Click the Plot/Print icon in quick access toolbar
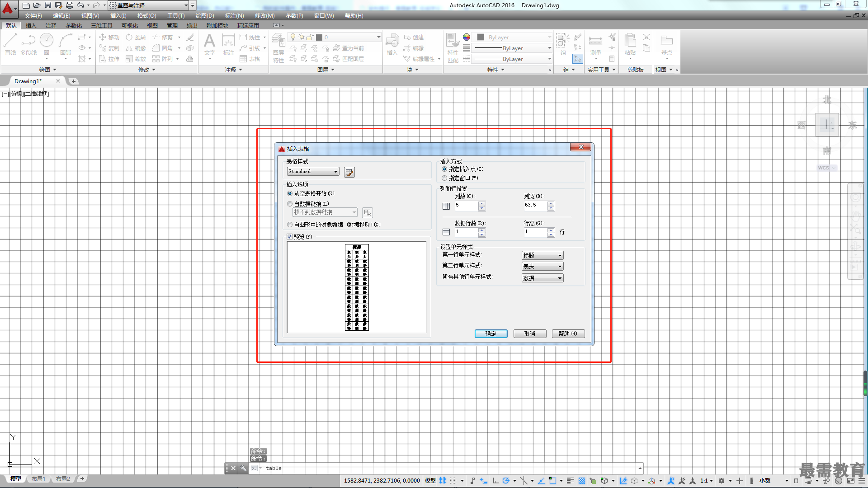Viewport: 868px width, 488px height. pos(70,5)
